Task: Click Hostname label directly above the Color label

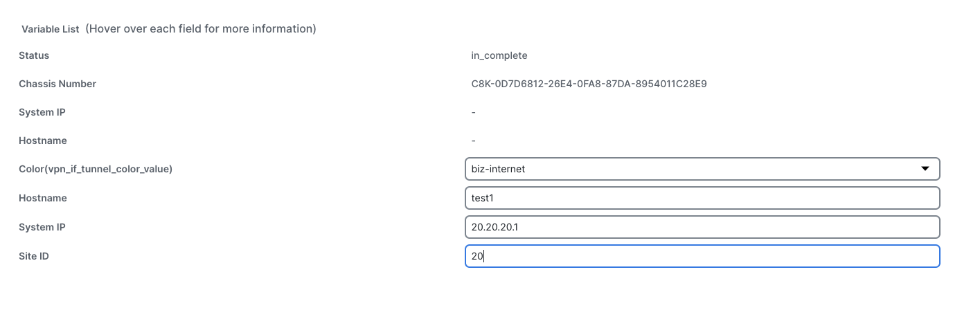Action: click(x=43, y=141)
